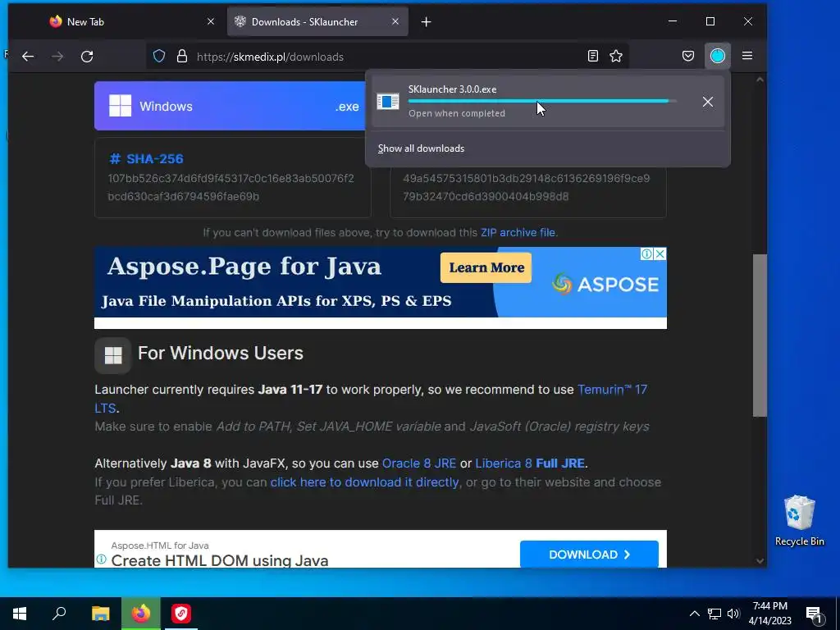Cancel the SKlauncher 3.0.0.exe download

click(708, 102)
